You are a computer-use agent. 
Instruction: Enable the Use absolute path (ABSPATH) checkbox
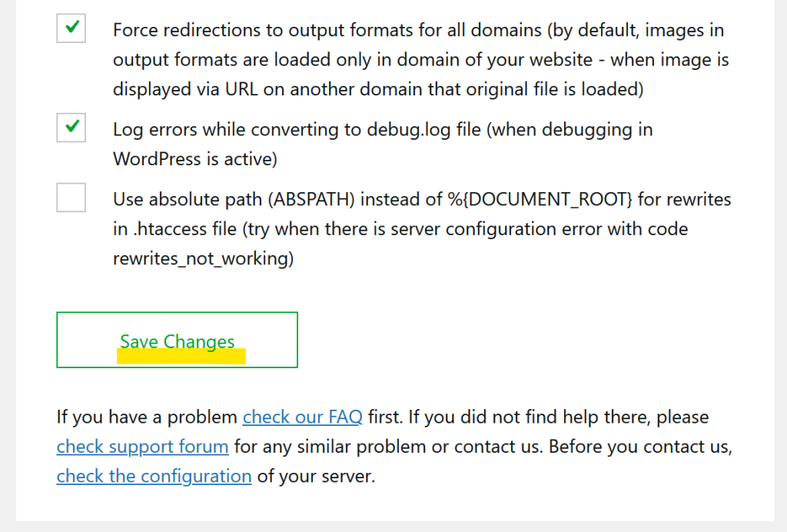click(71, 198)
